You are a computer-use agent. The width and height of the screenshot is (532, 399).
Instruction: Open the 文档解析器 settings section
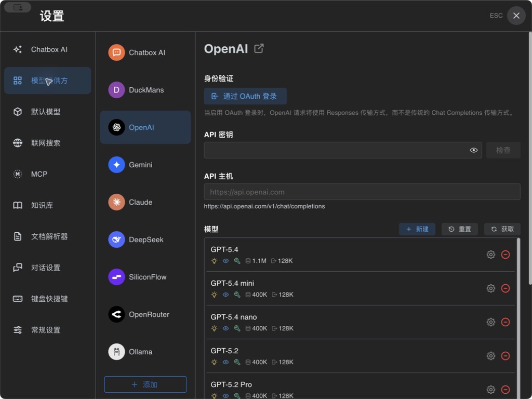pos(47,236)
